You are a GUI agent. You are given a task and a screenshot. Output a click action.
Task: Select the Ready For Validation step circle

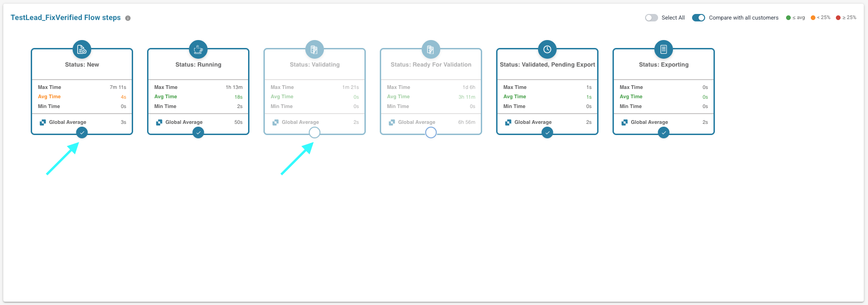pyautogui.click(x=431, y=133)
